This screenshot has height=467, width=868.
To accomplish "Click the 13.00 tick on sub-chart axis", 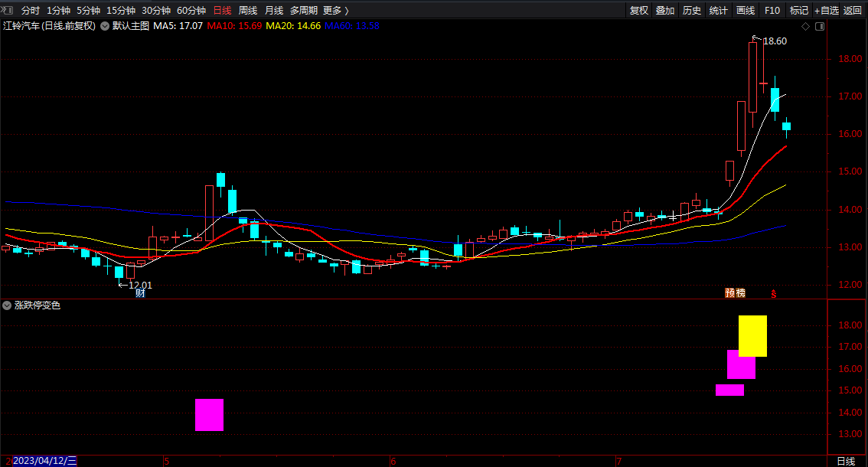I will coord(850,434).
